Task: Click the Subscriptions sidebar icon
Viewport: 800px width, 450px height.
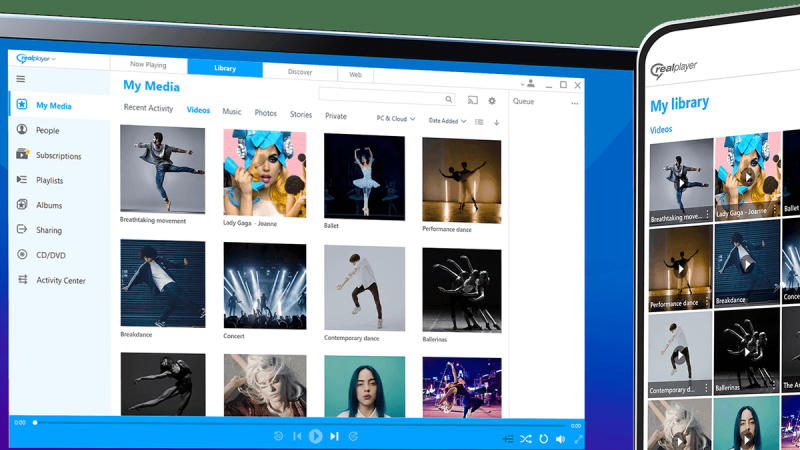Action: click(22, 154)
